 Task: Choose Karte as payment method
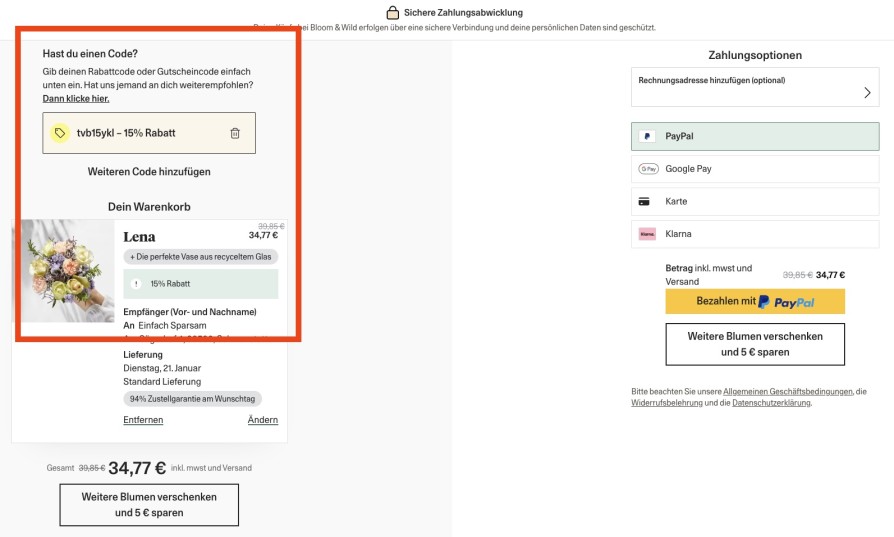tap(755, 202)
